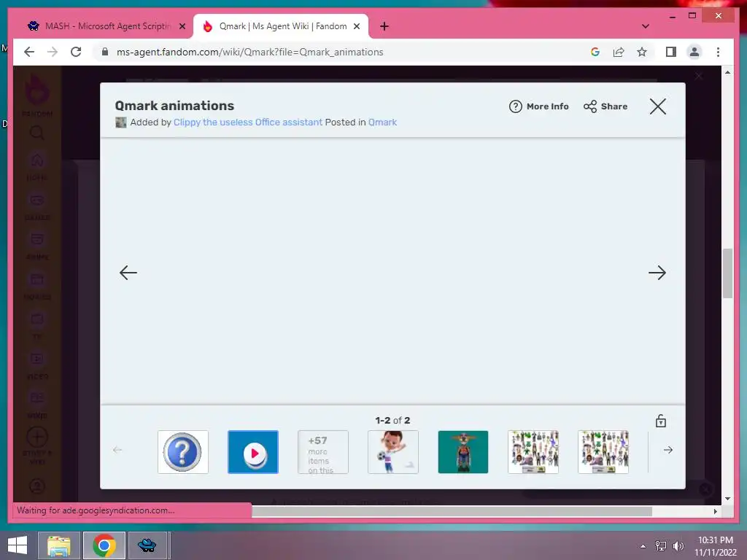Viewport: 747px width, 560px height.
Task: Select the first agent crowd collage thumbnail
Action: (533, 452)
